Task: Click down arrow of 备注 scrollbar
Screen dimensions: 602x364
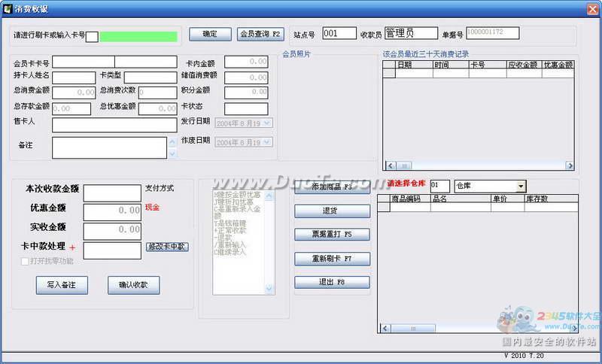Action: tap(172, 154)
